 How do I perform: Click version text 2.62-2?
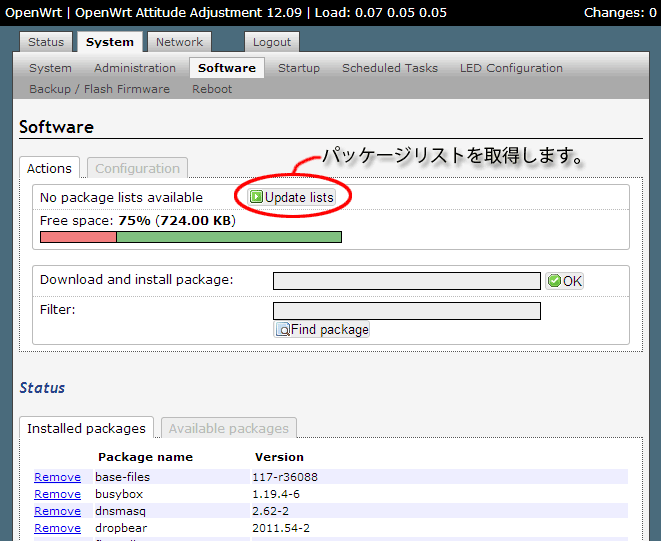271,511
